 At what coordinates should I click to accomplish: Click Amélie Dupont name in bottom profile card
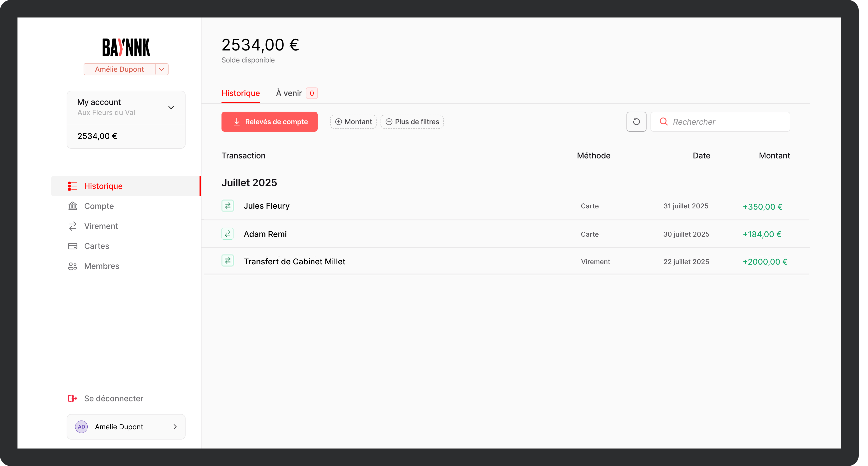click(x=119, y=427)
